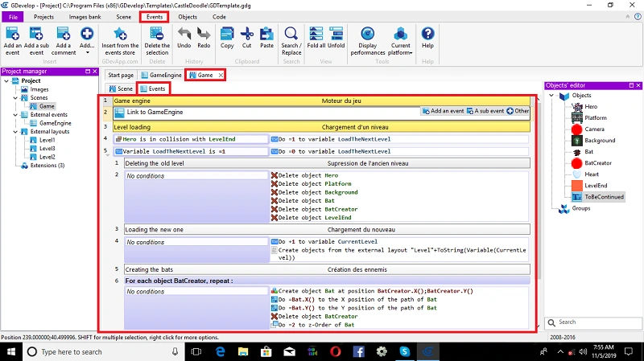Collapse the Project tree node

pyautogui.click(x=6, y=81)
